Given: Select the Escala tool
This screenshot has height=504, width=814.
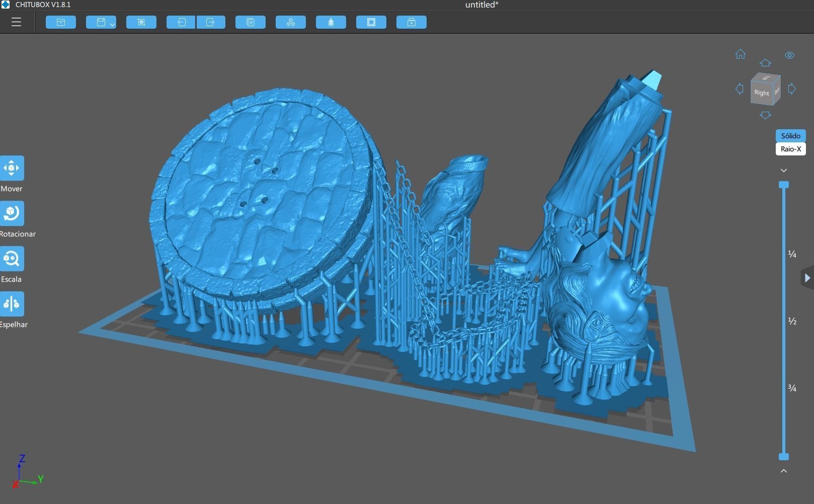Looking at the screenshot, I should point(12,259).
